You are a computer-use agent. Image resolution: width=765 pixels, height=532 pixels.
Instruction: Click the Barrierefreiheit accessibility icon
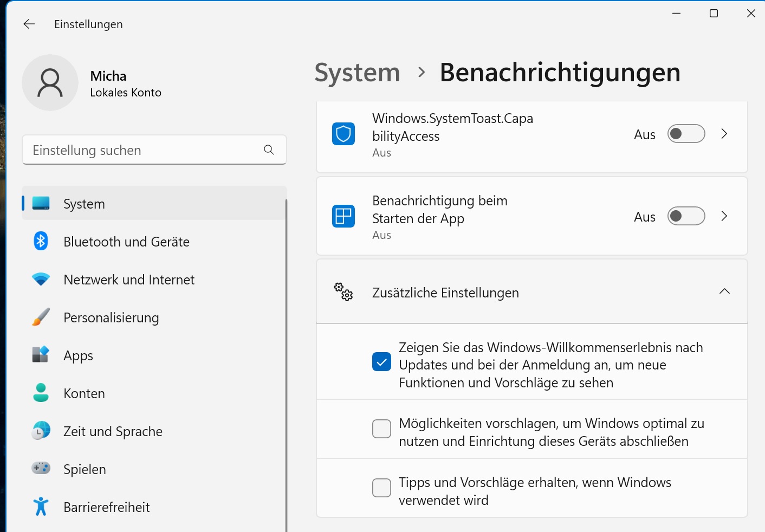click(41, 507)
